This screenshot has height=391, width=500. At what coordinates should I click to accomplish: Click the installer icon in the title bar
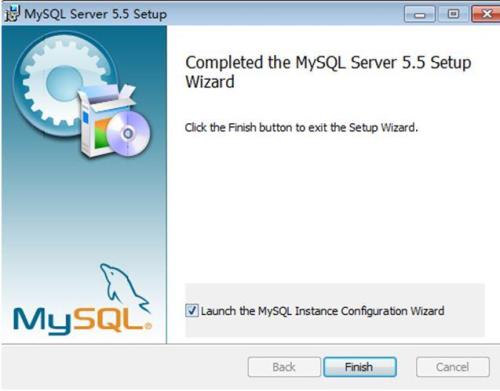point(12,14)
